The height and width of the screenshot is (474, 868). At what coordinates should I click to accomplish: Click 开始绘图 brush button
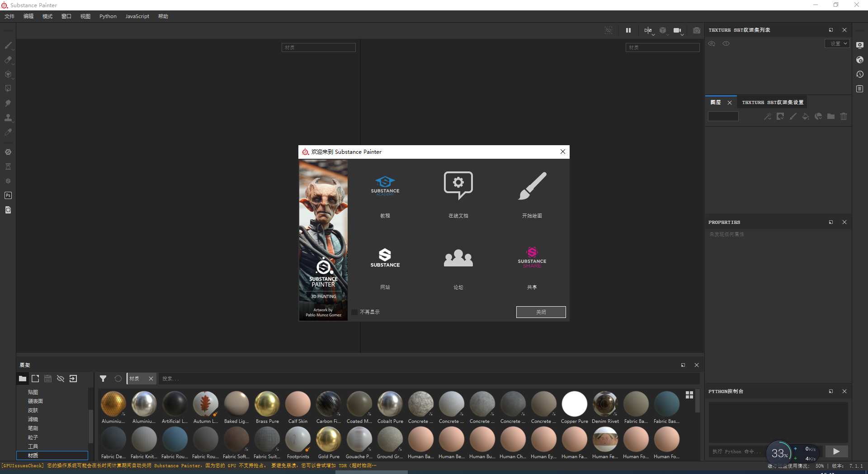pos(532,194)
